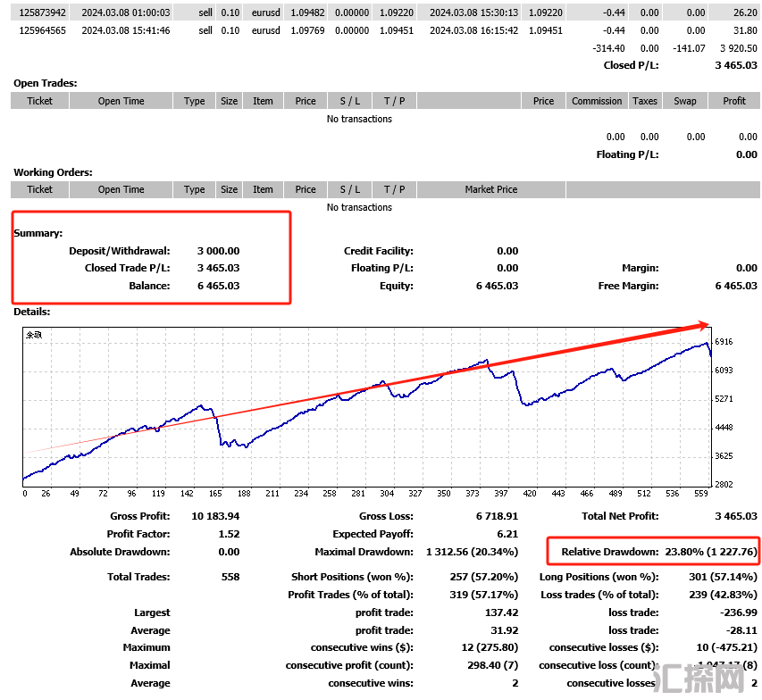Click largest profit trade value 137.42

(x=501, y=613)
